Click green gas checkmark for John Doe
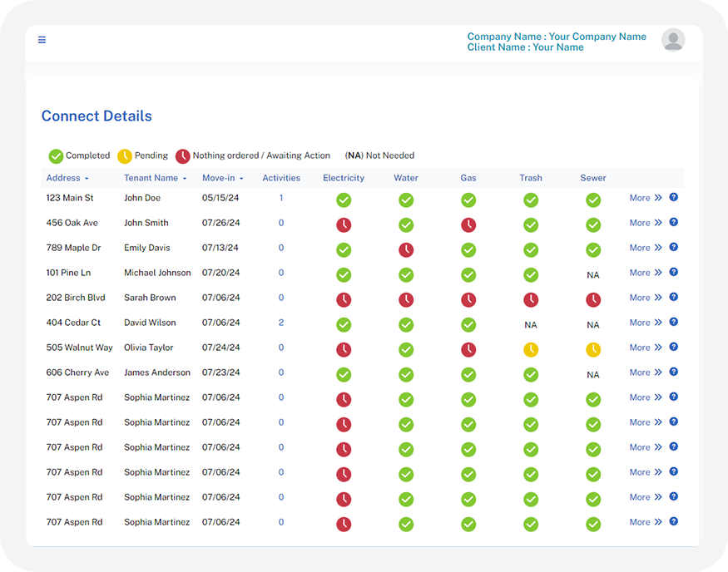Viewport: 728px width, 572px height. coord(468,200)
